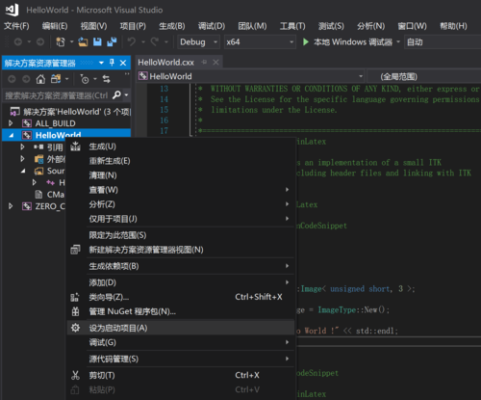Open the 编辑(E) menu
Viewport: 481px width, 400px height.
click(55, 26)
